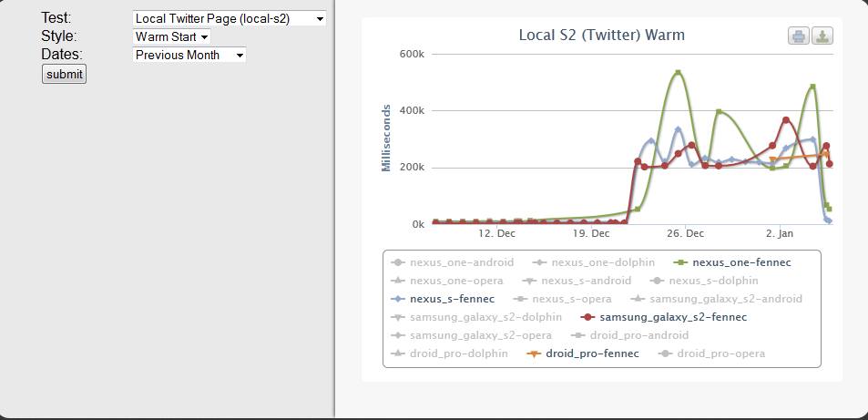Screen dimensions: 868x420
Task: Hide the nexus_s-fennec series
Action: (x=443, y=299)
